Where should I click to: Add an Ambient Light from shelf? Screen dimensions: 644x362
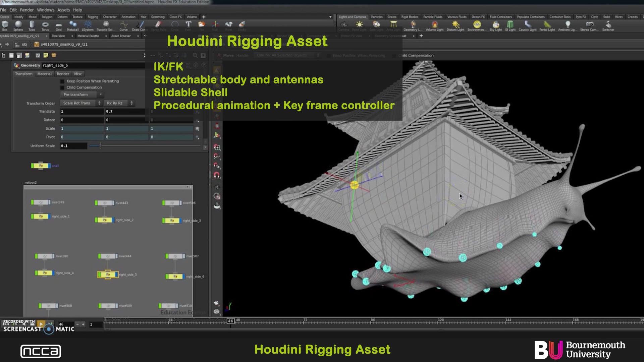[x=568, y=26]
